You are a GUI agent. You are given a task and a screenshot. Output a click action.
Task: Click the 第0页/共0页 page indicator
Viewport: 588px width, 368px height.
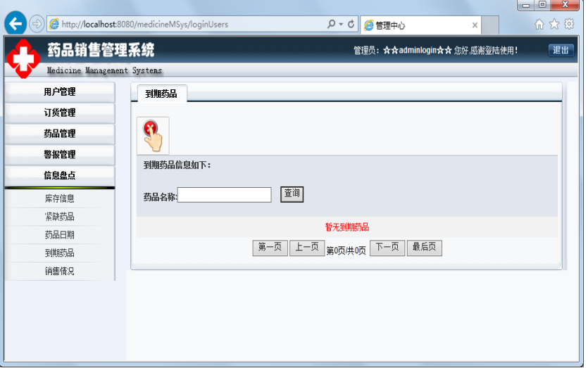346,250
